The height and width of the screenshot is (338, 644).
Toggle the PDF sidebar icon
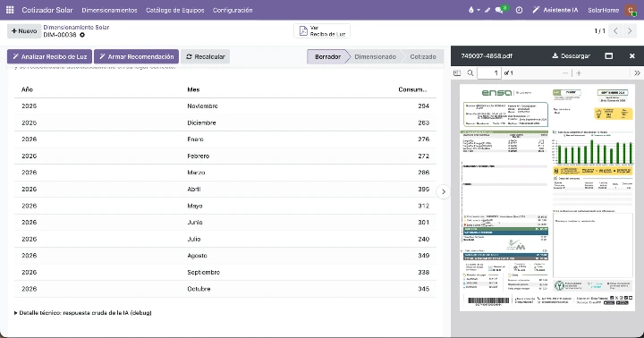(x=457, y=73)
